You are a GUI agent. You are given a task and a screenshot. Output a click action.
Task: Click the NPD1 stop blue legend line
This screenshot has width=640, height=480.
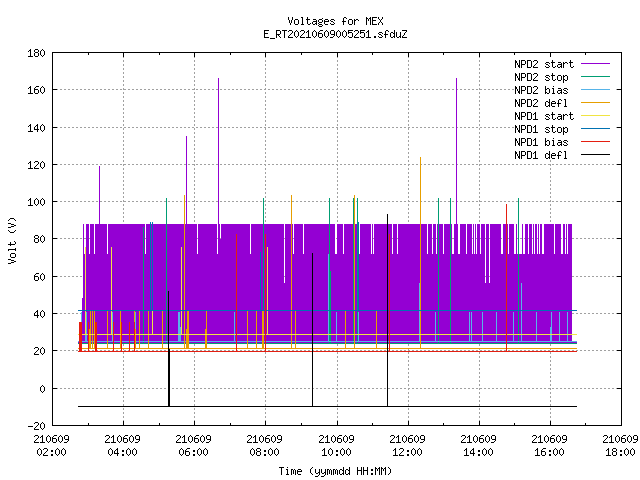[595, 129]
